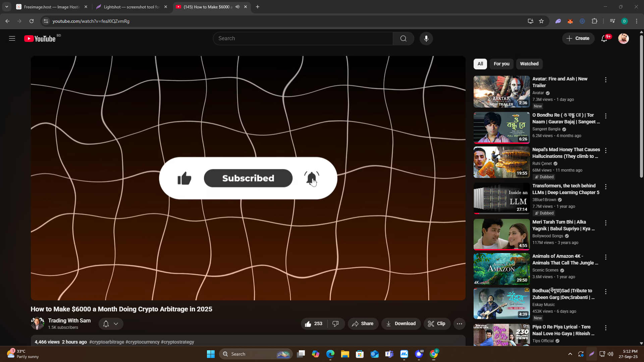Open the YouTube hamburger guide menu
Screen dimensions: 644x362
(12, 39)
